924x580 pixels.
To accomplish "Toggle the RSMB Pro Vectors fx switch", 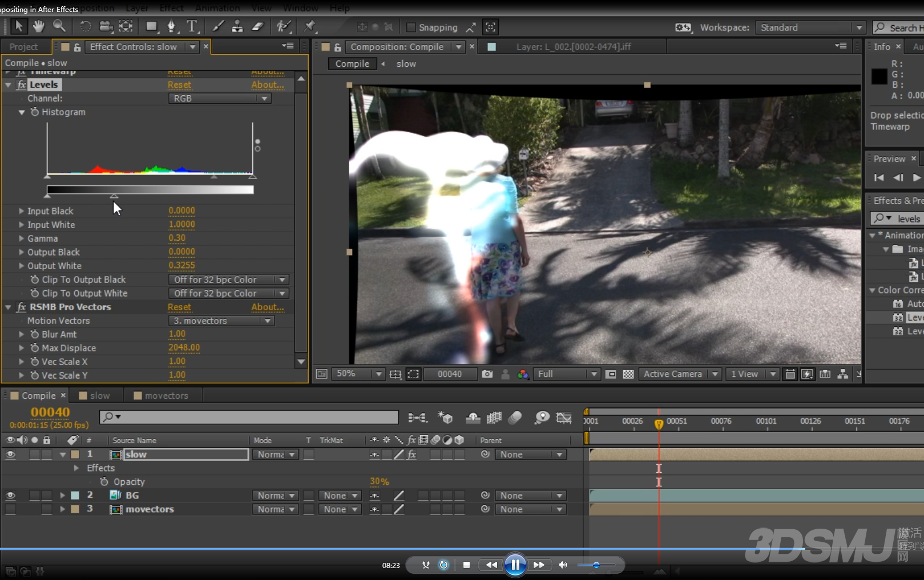I will [21, 307].
